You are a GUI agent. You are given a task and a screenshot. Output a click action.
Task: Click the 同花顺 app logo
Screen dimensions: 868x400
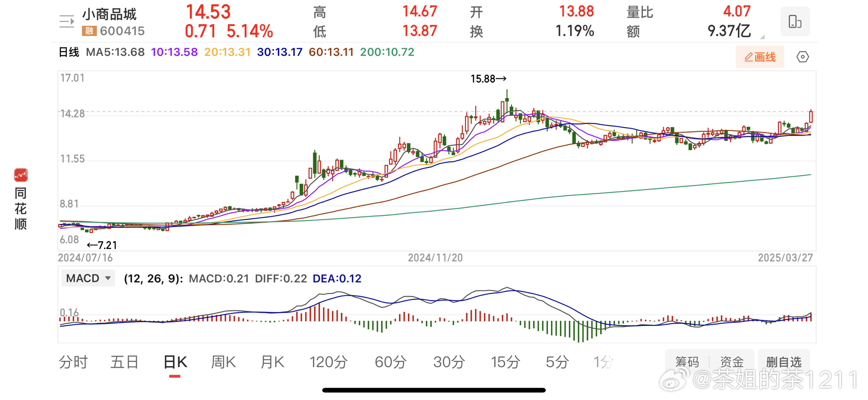click(x=21, y=175)
